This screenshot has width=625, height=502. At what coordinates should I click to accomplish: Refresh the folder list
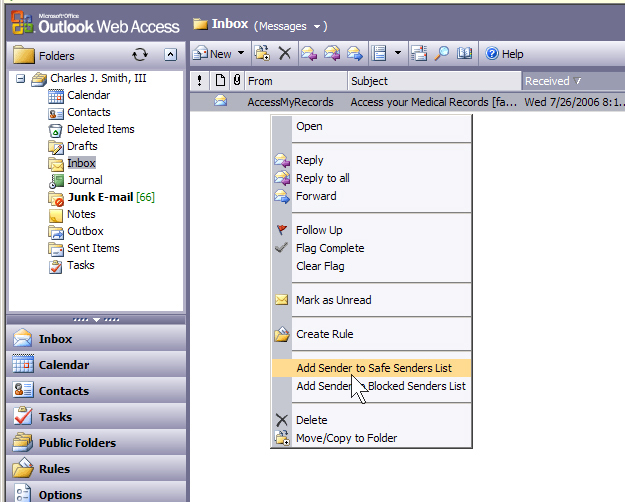coord(140,55)
